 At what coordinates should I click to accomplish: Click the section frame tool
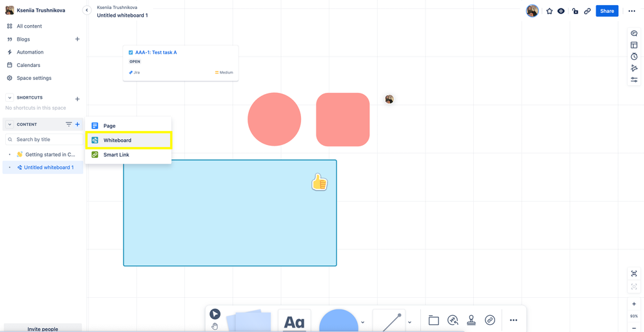tap(434, 320)
